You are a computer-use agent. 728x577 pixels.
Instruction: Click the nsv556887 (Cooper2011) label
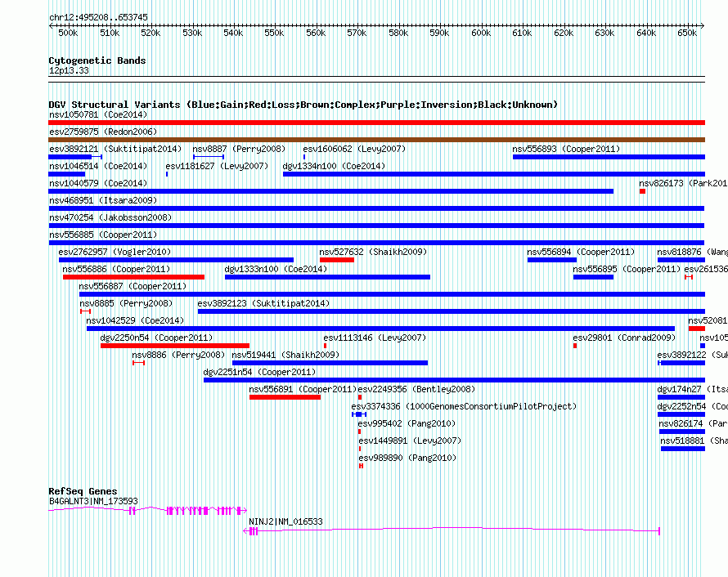[x=133, y=286]
